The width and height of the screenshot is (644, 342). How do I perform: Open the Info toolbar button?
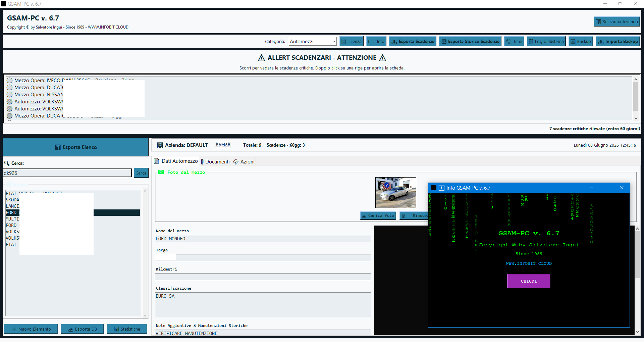pos(376,41)
